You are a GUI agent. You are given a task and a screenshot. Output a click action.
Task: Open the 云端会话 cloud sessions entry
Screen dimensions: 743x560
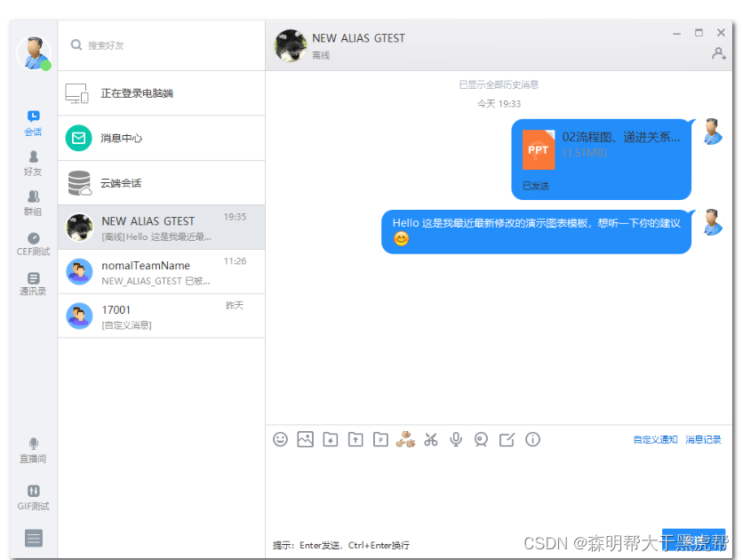coord(161,183)
